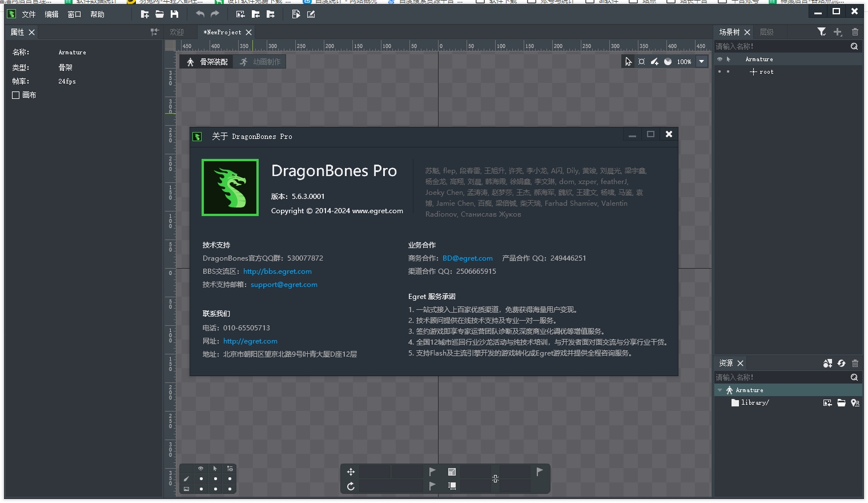Click the resources panel add asset icon
The image size is (868, 503).
(827, 363)
